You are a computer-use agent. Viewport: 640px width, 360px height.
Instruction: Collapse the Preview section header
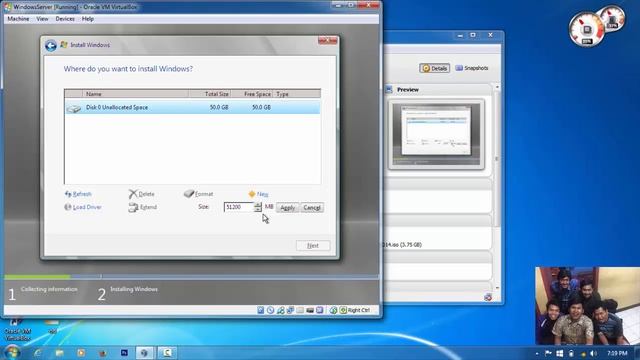coord(438,89)
